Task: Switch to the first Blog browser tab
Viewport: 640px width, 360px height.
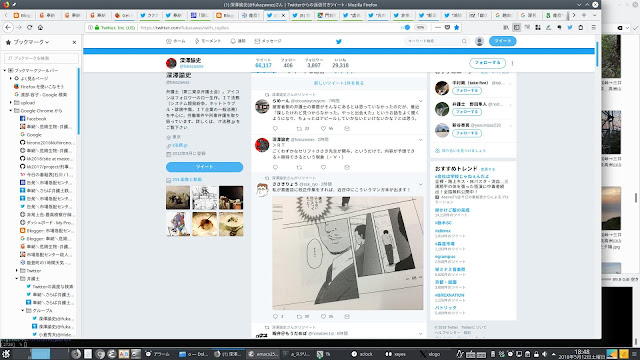Action: pos(22,16)
